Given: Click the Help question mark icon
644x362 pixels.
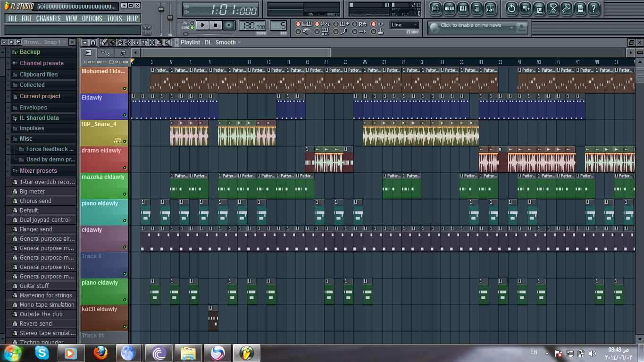Looking at the screenshot, I should [x=594, y=8].
